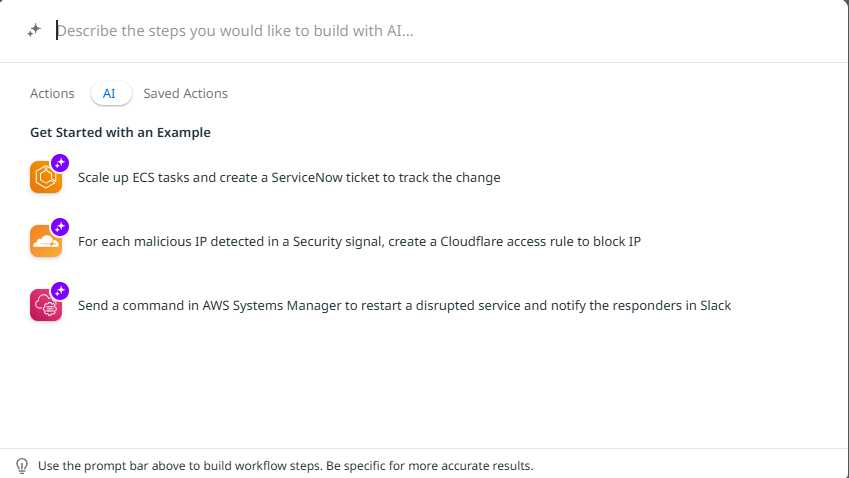Choose the 'Scale up ECS tasks' example

289,178
